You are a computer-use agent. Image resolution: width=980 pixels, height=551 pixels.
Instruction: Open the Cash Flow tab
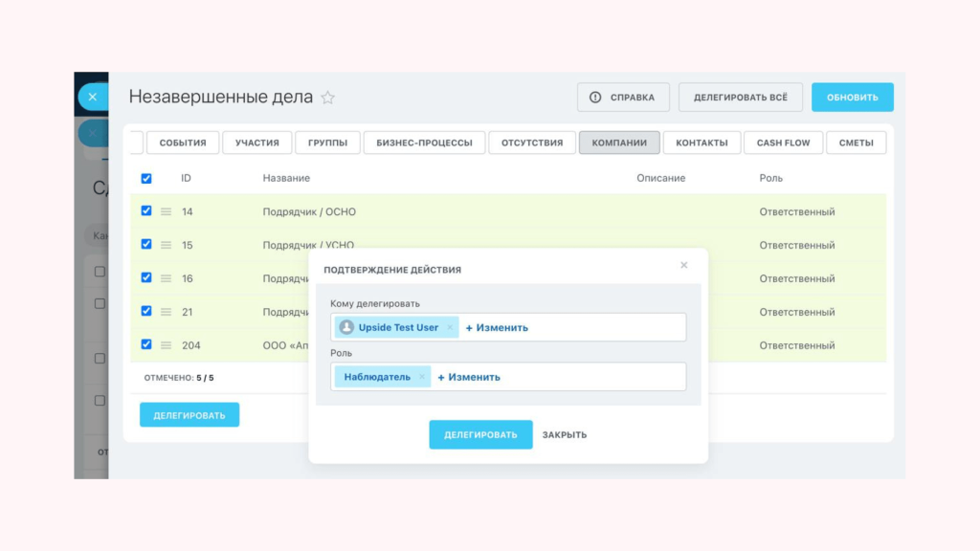click(783, 143)
